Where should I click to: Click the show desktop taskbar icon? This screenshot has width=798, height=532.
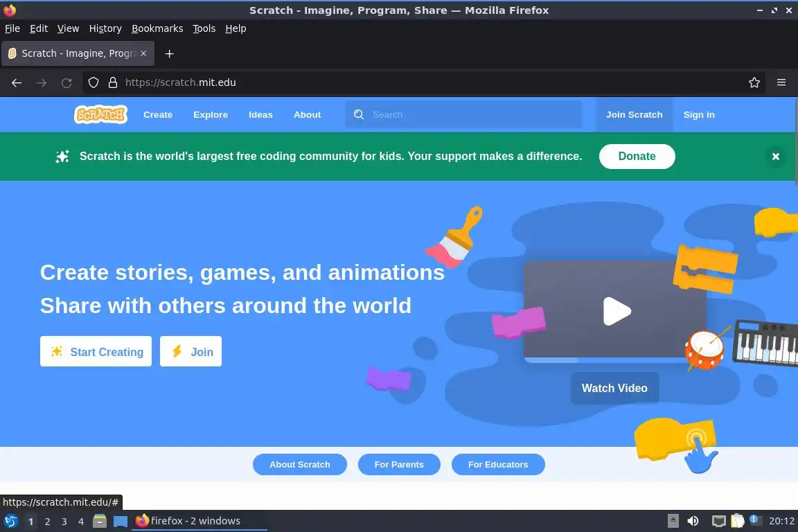click(x=120, y=522)
